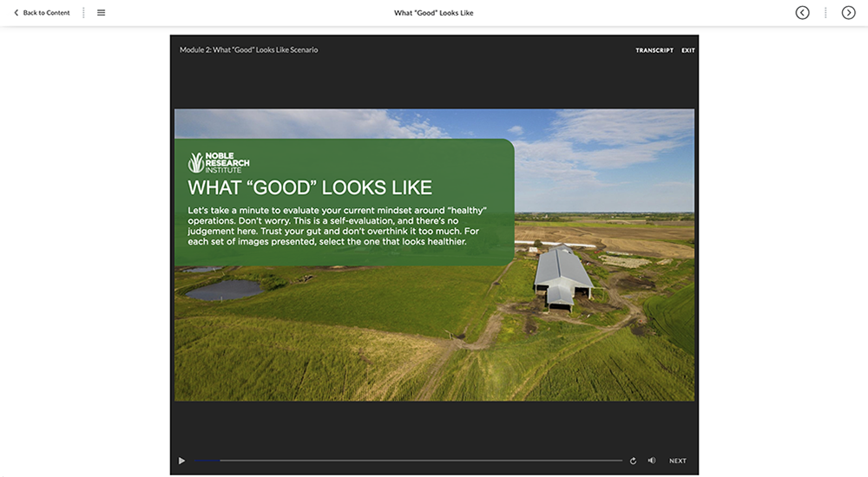Click the NEXT button in the player

tap(677, 461)
